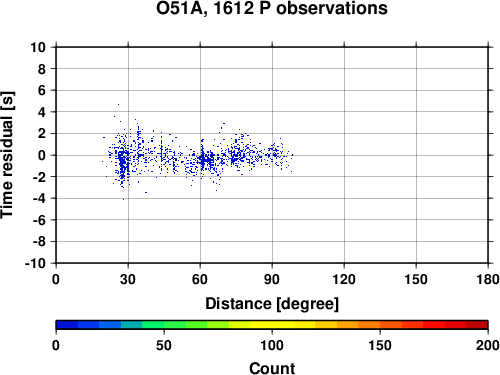The width and height of the screenshot is (500, 375).
Task: Click the y-axis tick label -6
Action: tap(39, 220)
